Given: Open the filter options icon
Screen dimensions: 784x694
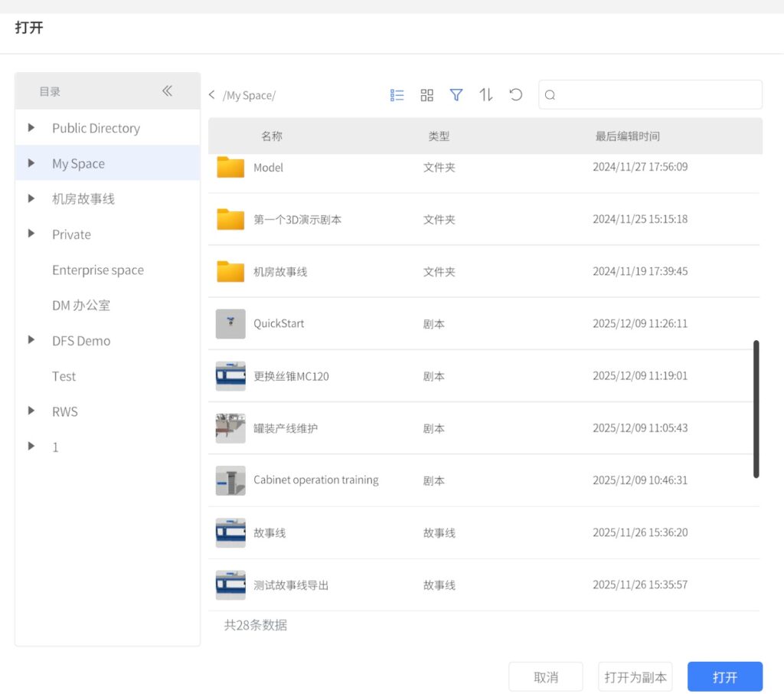Looking at the screenshot, I should click(x=456, y=95).
